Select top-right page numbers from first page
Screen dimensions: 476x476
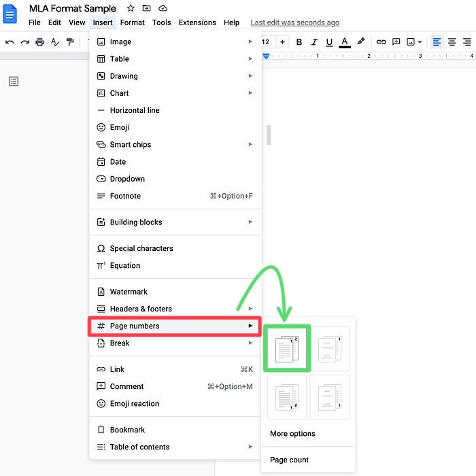coord(286,349)
